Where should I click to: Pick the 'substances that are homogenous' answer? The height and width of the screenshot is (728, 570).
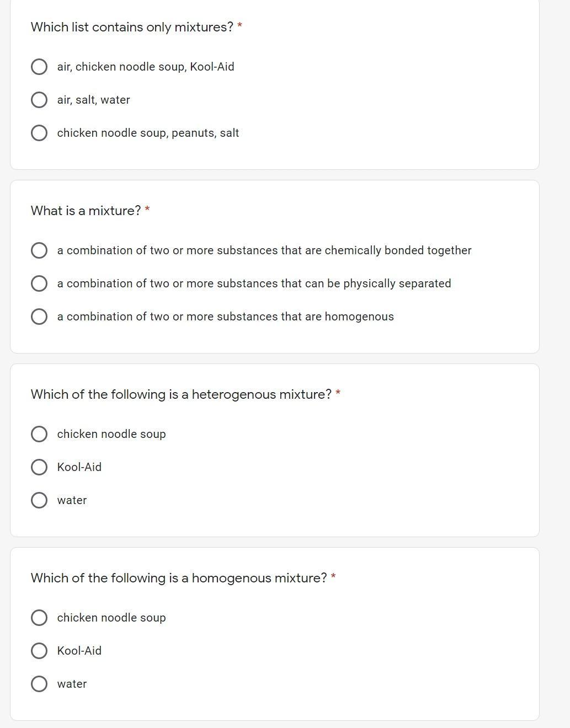pos(39,317)
